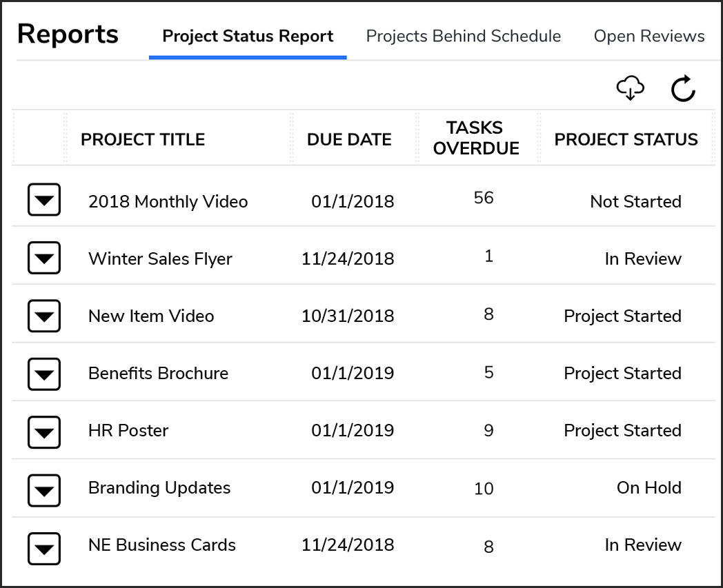Open the Open Reviews tab
The height and width of the screenshot is (588, 723).
coord(649,36)
